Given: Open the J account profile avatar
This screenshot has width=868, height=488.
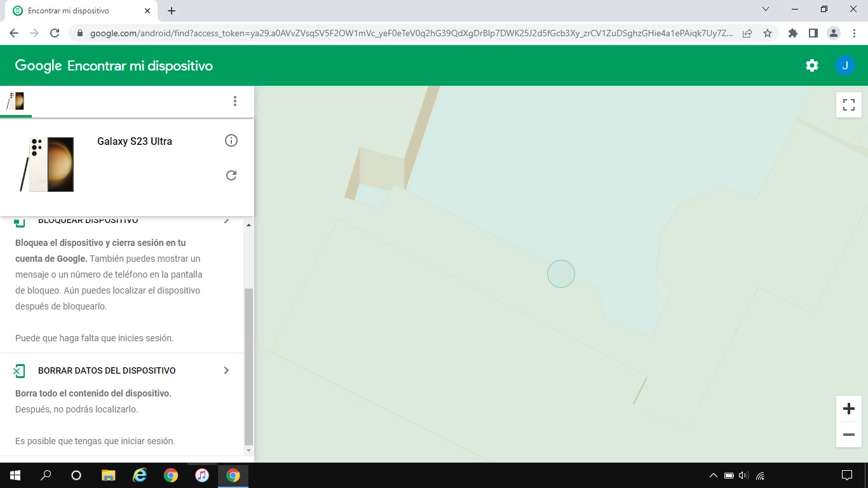Looking at the screenshot, I should (x=844, y=65).
